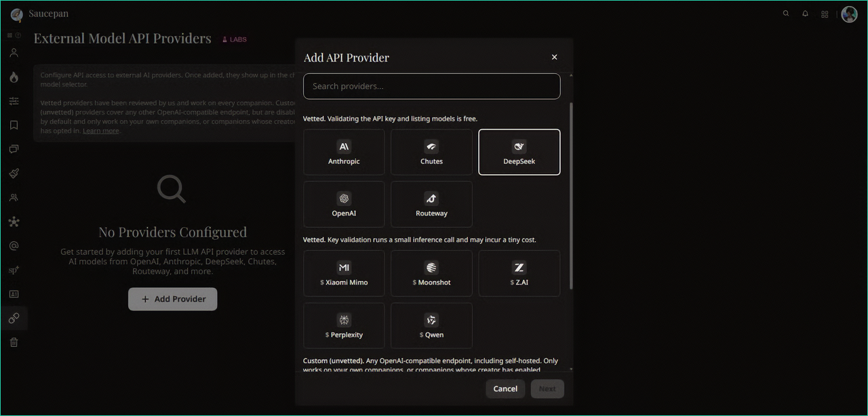Open the trash bin icon in the sidebar
The image size is (868, 416).
coord(14,343)
